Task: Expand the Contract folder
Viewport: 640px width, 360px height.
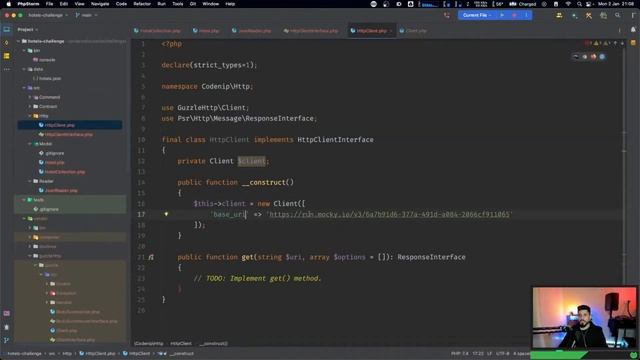Action: (x=30, y=107)
